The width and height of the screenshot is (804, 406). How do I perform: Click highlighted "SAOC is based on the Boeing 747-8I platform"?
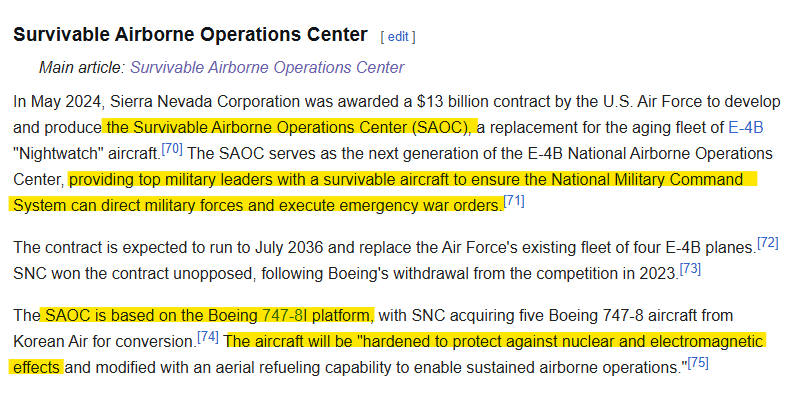[x=207, y=315]
